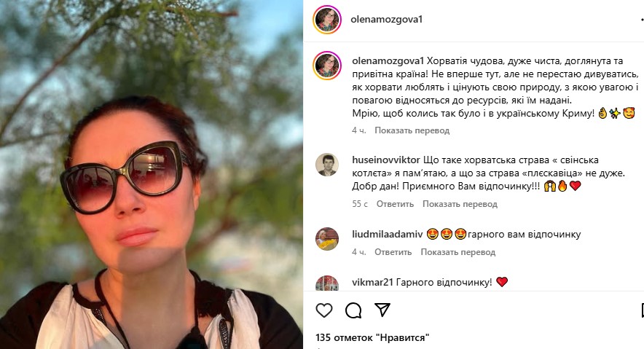
Task: Open more options dots in post header
Action: coord(643,19)
